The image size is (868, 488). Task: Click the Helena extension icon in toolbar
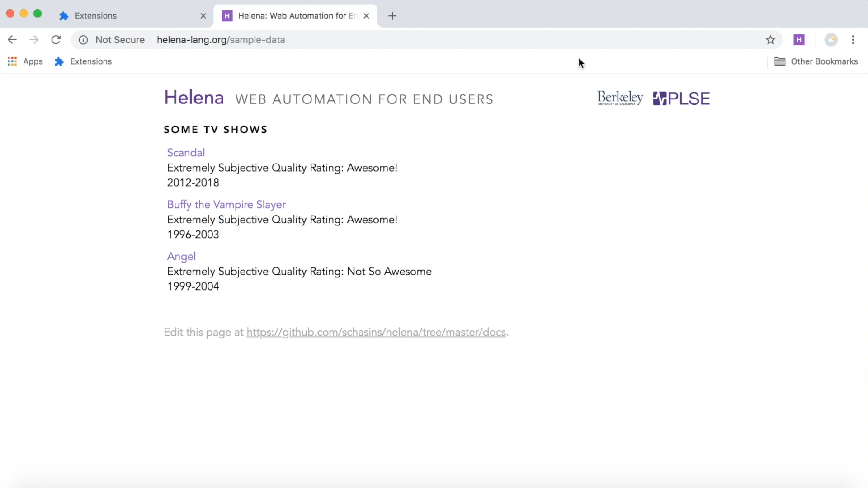coord(799,40)
